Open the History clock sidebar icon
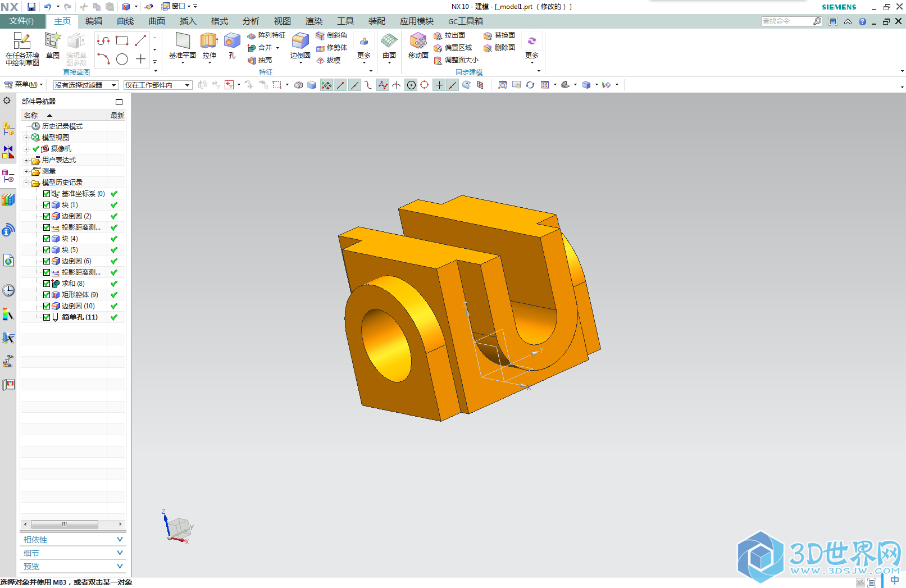This screenshot has height=588, width=906. [x=8, y=290]
